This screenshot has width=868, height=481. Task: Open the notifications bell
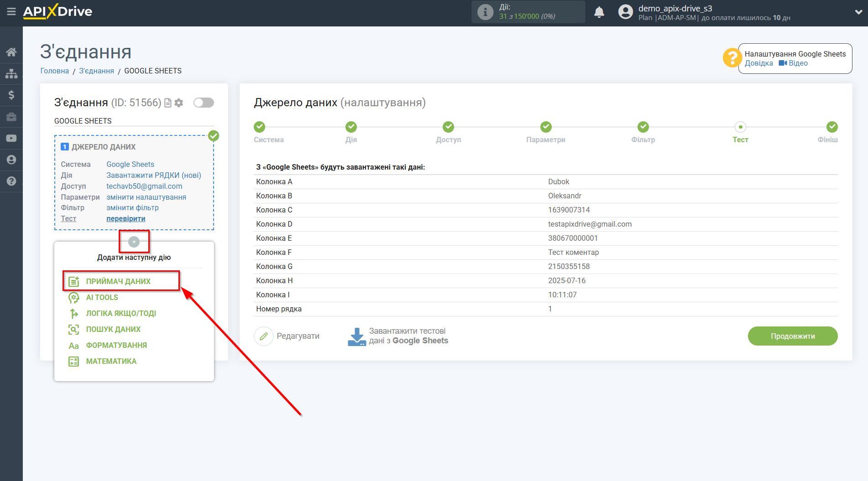pyautogui.click(x=599, y=12)
